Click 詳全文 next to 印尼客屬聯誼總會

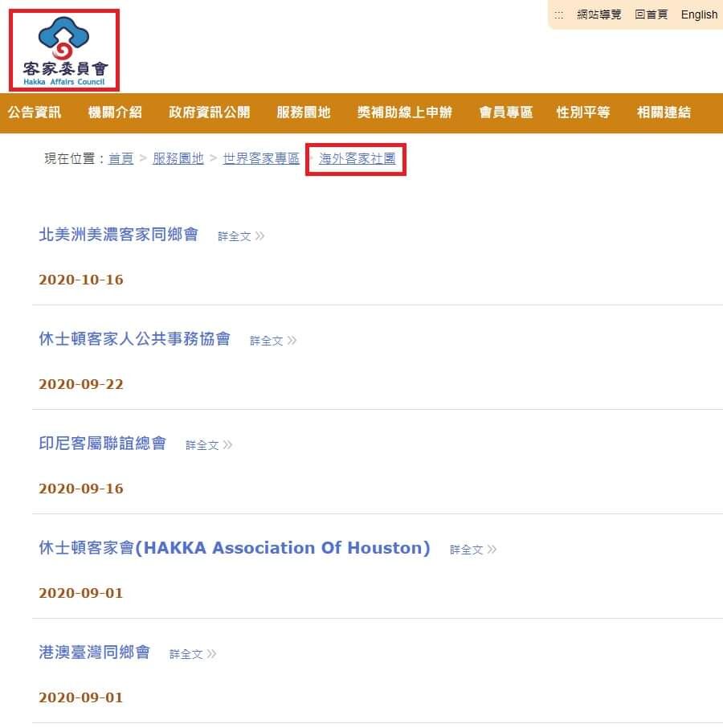(209, 445)
